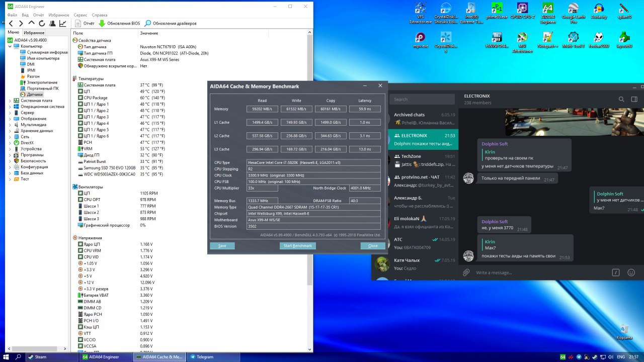The height and width of the screenshot is (362, 644).
Task: Expand the Операционная система tree node
Action: pyautogui.click(x=10, y=107)
